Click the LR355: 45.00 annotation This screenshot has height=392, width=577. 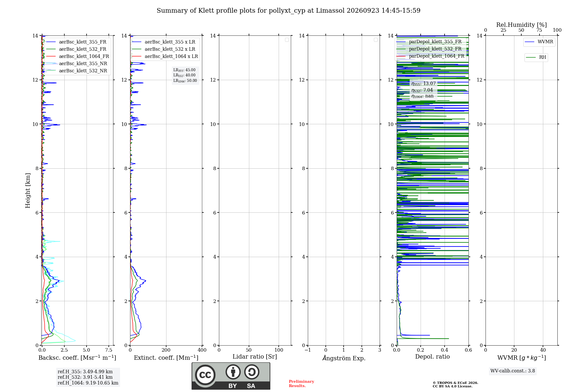pos(184,70)
